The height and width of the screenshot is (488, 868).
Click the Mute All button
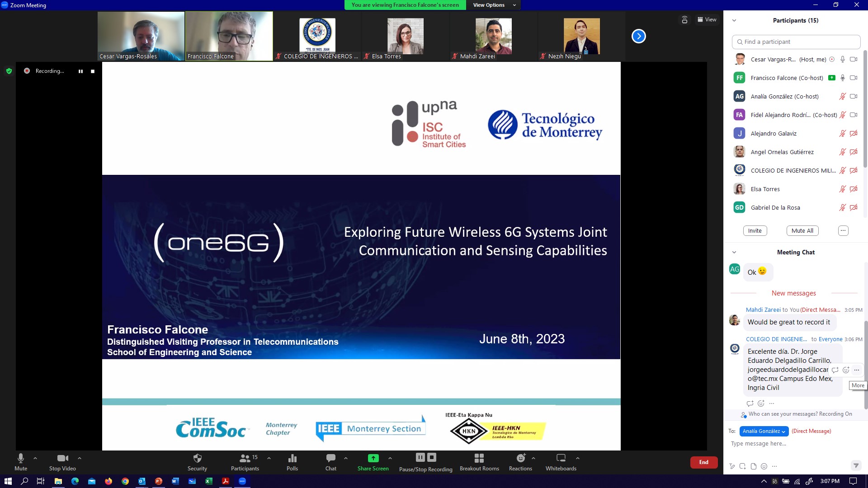802,230
